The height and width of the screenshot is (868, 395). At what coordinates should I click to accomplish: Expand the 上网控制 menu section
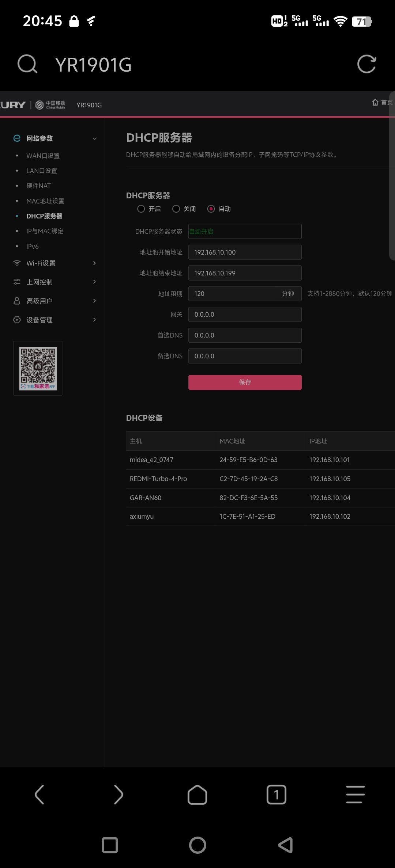tap(55, 282)
